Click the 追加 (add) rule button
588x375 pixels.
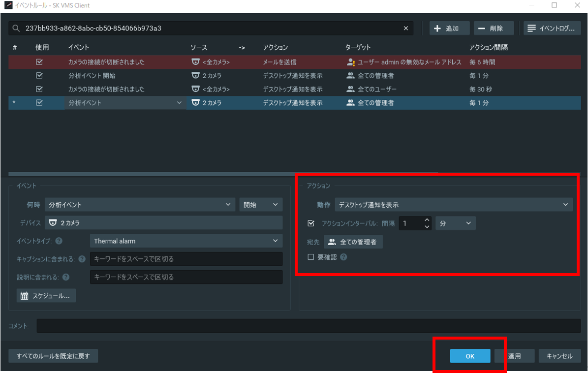click(449, 28)
